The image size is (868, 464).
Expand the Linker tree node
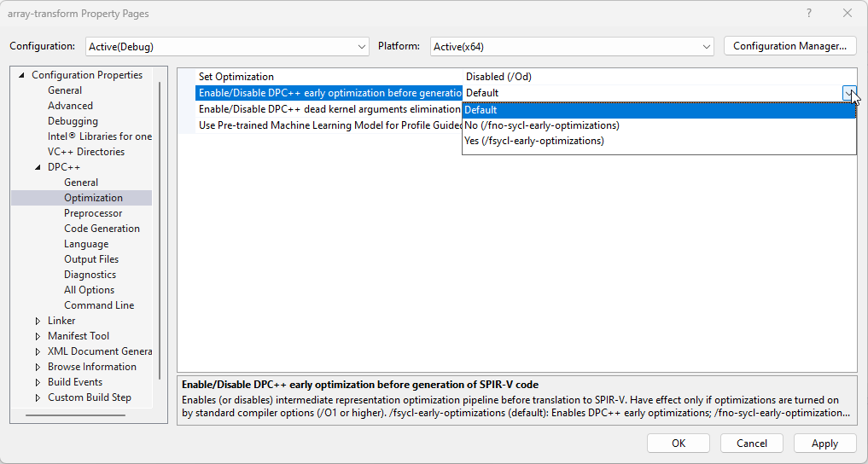38,321
